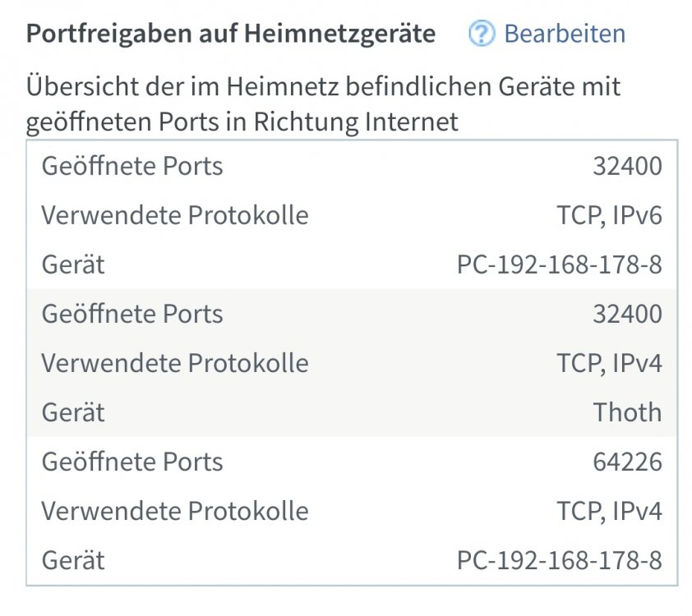Select the last PC-192-168-178-8 device entry
Image resolution: width=692 pixels, height=616 pixels.
[x=559, y=560]
